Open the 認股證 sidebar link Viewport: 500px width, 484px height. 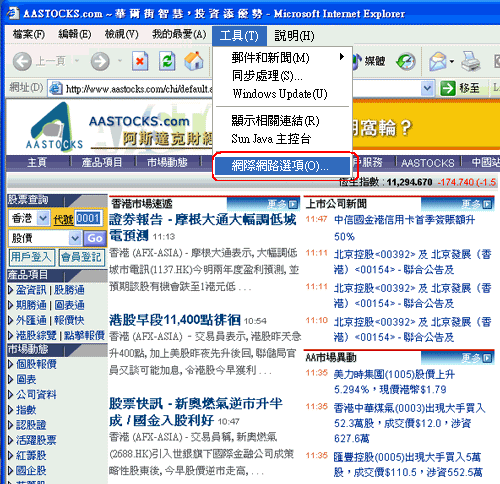click(x=31, y=425)
